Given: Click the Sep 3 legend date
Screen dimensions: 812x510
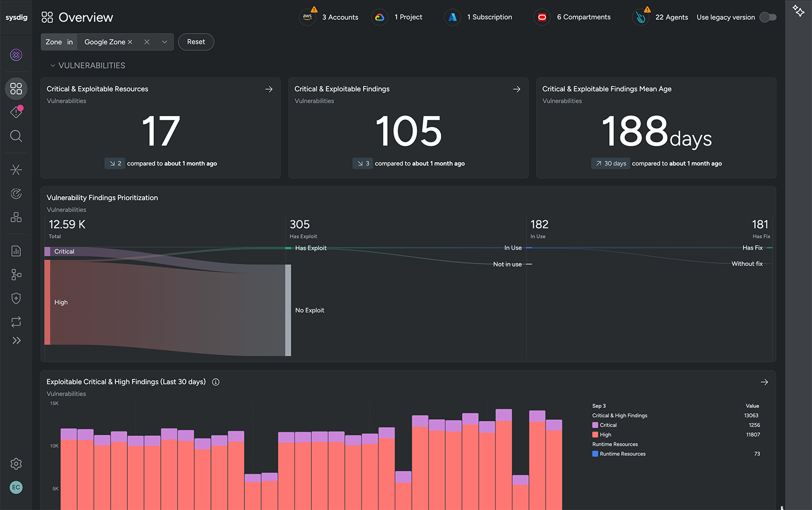Looking at the screenshot, I should point(599,406).
